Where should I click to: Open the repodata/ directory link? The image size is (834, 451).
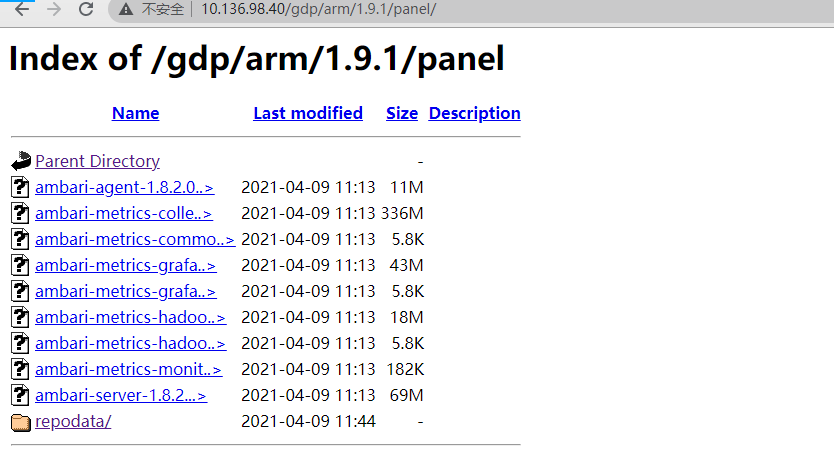click(x=73, y=421)
